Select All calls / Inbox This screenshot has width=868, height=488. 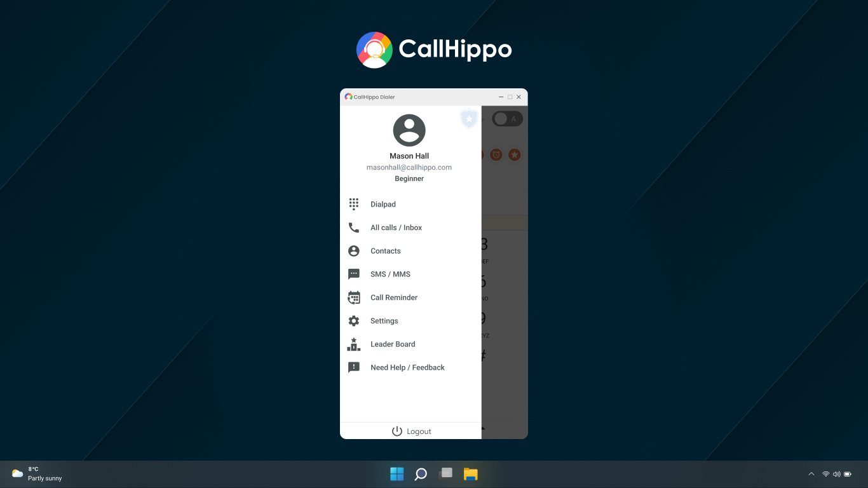tap(395, 227)
